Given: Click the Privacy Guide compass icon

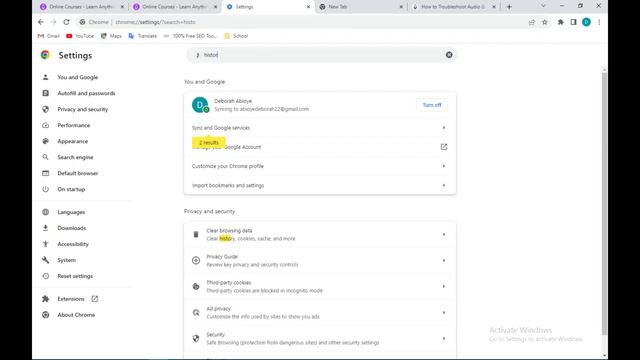Looking at the screenshot, I should click(x=196, y=260).
